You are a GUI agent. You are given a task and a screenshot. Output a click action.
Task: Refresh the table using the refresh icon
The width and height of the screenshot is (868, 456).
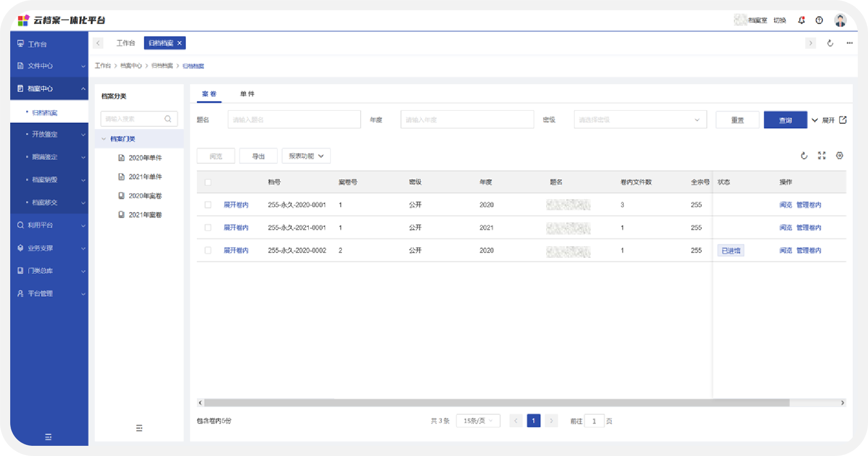[x=804, y=156]
